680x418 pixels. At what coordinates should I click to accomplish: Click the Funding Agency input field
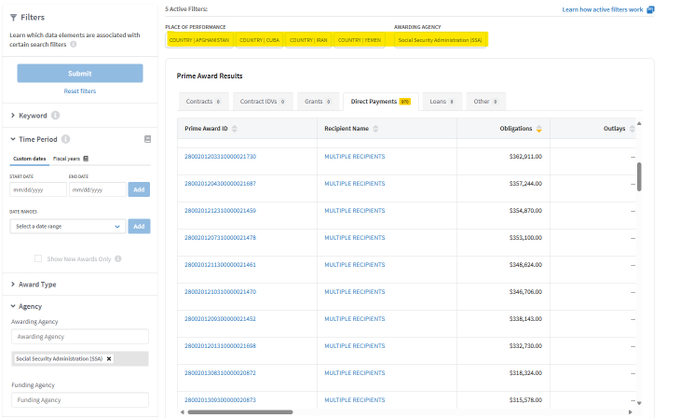point(80,400)
